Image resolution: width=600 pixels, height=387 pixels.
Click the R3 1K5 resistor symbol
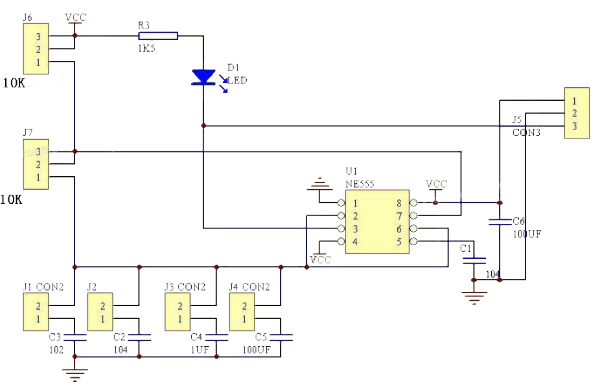tap(158, 36)
